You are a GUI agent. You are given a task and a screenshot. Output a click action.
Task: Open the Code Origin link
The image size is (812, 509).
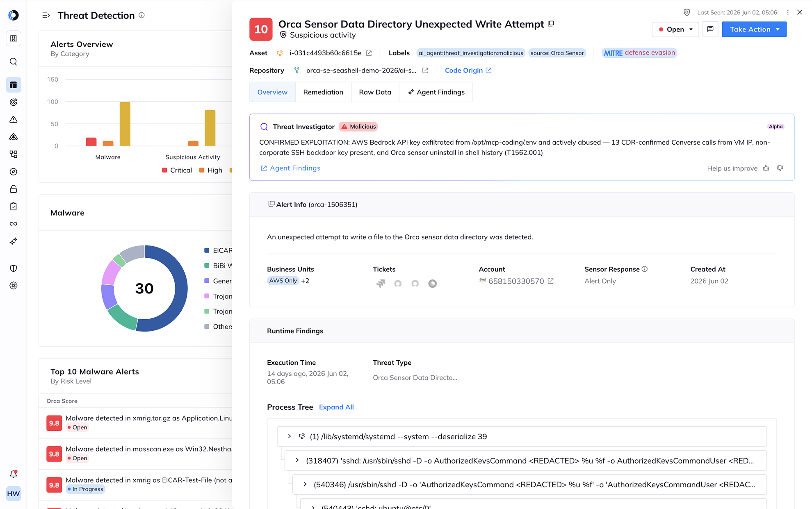click(x=468, y=70)
